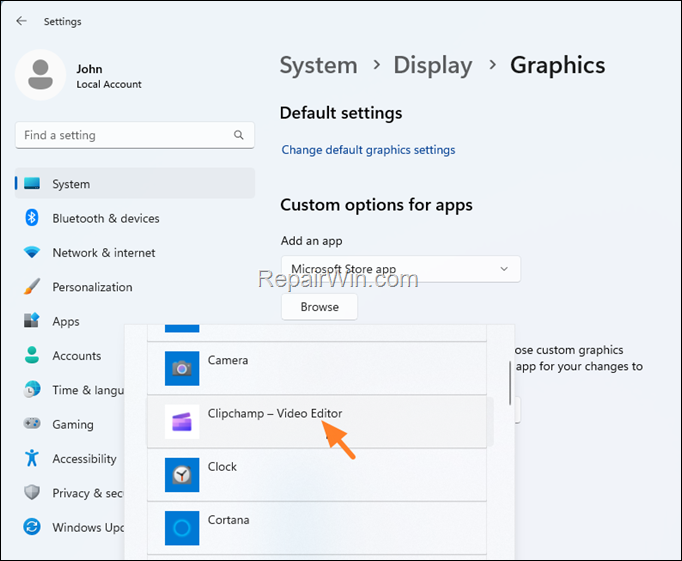Image resolution: width=682 pixels, height=561 pixels.
Task: Go back using the Settings back arrow
Action: click(21, 21)
